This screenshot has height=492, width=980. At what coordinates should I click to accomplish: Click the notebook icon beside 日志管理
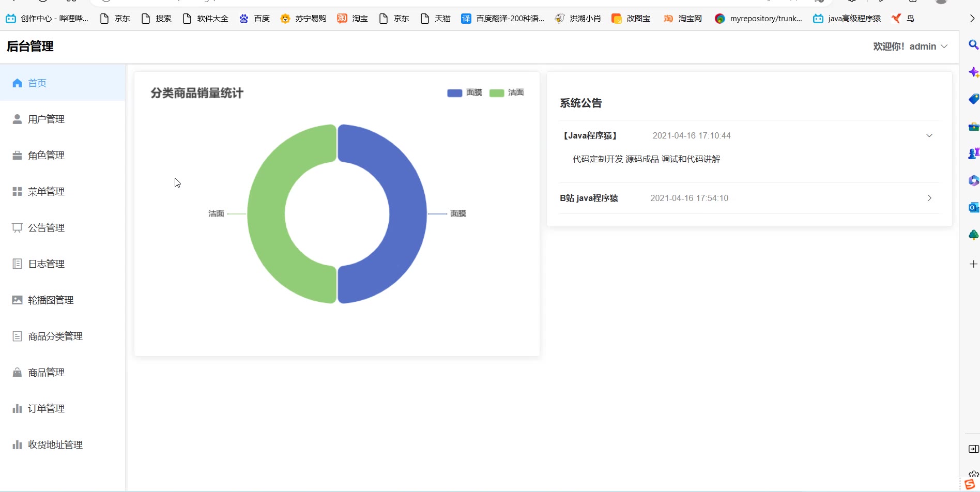17,264
